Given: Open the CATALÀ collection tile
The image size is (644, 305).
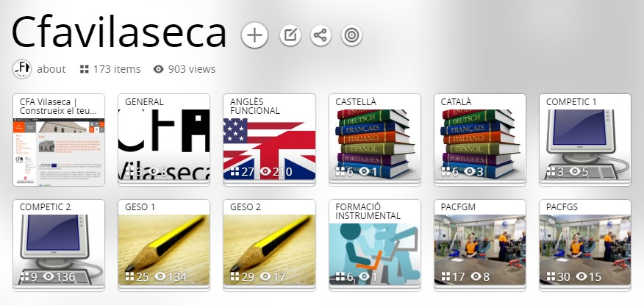Looking at the screenshot, I should pyautogui.click(x=480, y=140).
